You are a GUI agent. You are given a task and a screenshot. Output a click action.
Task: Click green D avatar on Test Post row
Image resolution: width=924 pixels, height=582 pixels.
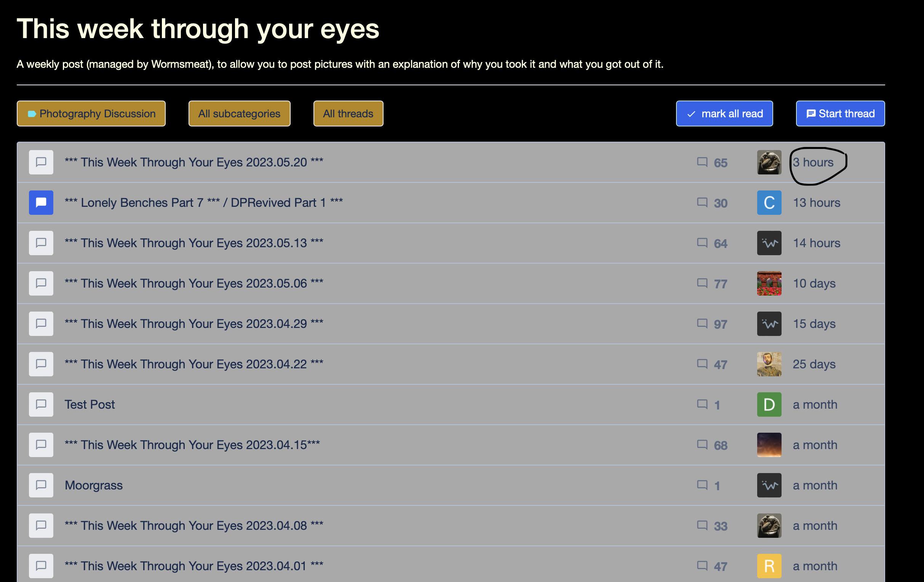point(769,405)
